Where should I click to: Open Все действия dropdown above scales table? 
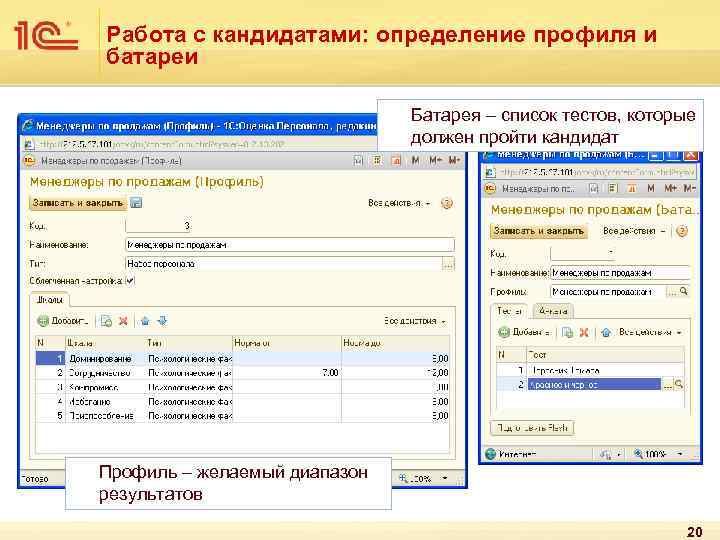(415, 321)
